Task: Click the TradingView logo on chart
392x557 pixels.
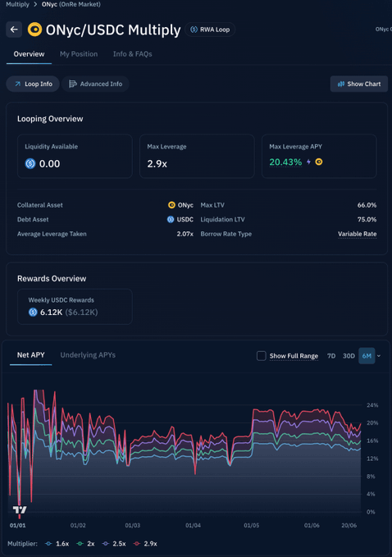Action: (x=20, y=510)
